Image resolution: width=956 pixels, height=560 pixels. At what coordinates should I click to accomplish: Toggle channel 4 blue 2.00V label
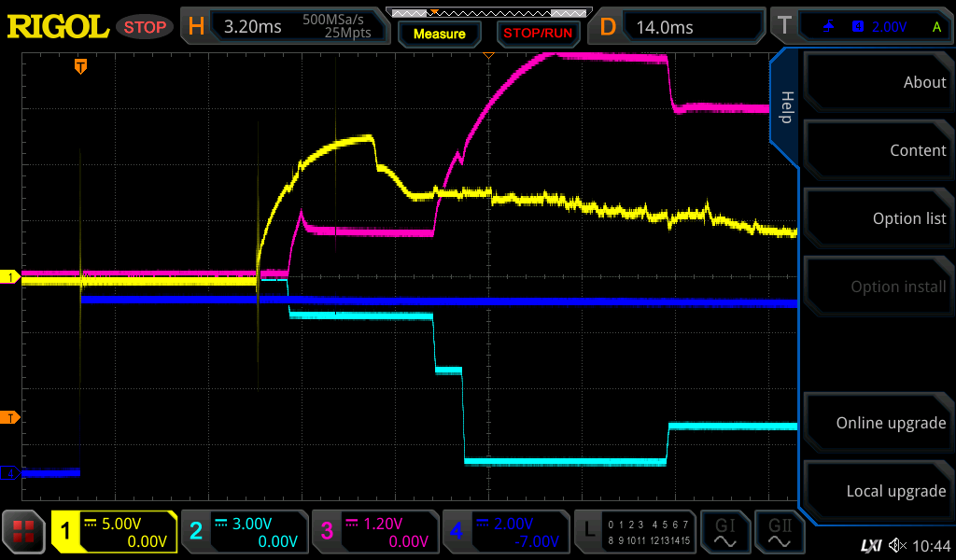click(504, 533)
